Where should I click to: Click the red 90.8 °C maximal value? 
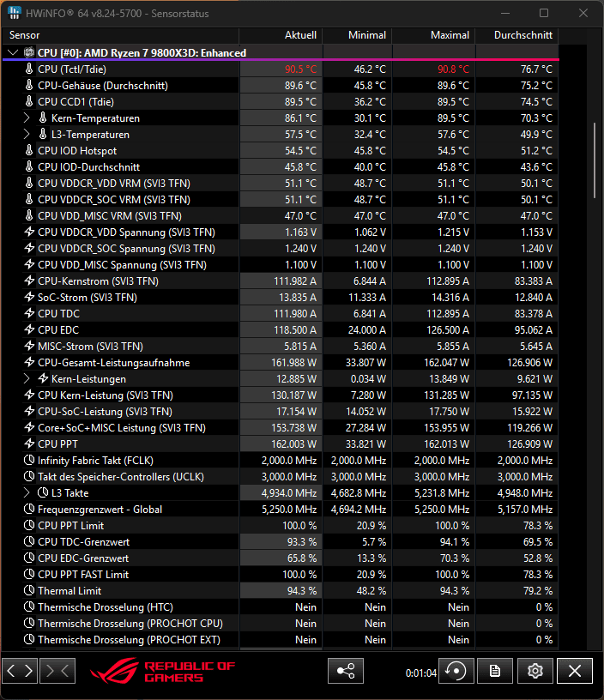point(453,69)
